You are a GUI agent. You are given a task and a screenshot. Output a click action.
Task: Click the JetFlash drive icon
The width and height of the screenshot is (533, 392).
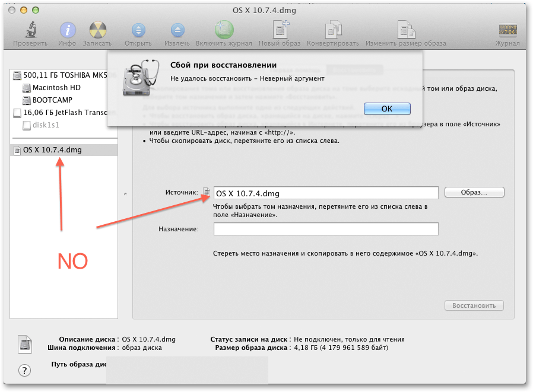tap(17, 113)
